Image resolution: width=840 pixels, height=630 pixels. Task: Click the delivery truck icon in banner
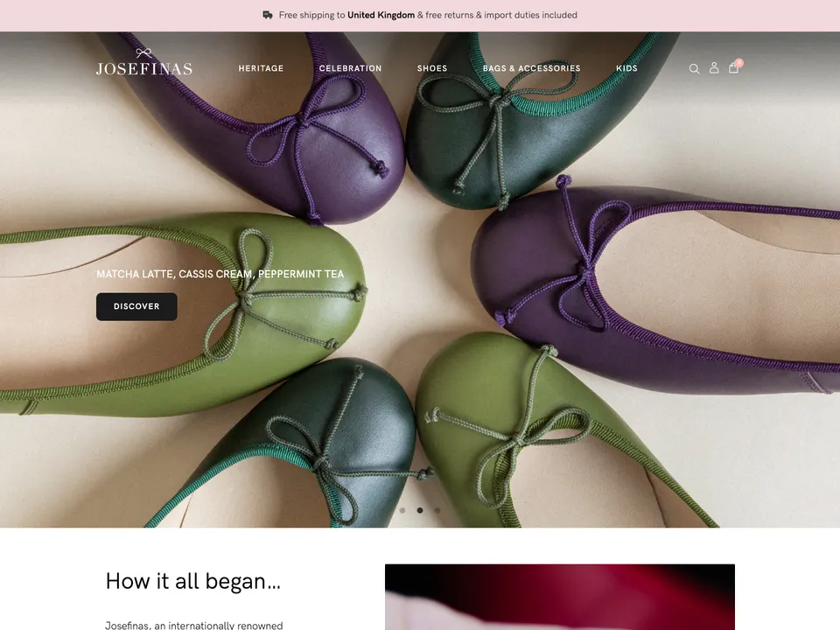click(268, 15)
